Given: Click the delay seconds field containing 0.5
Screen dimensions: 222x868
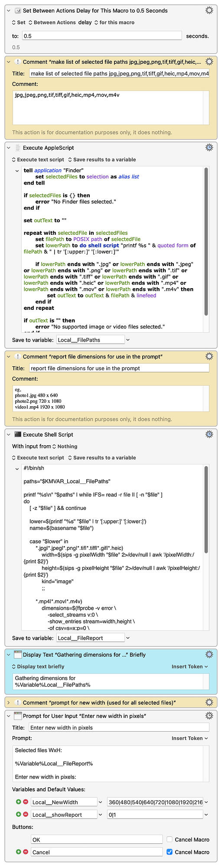Looking at the screenshot, I should (x=101, y=36).
